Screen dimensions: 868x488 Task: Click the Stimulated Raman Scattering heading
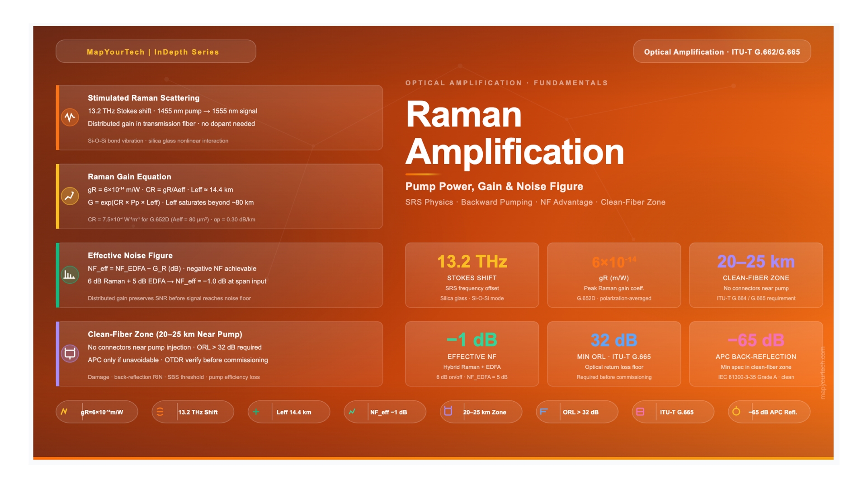pyautogui.click(x=143, y=98)
